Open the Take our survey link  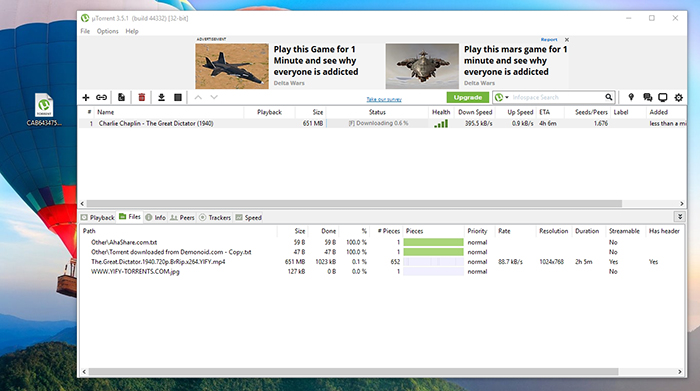click(x=384, y=99)
